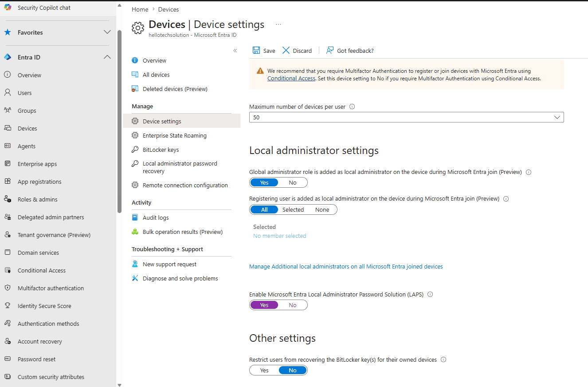
Task: Choose Selected for registering user local admin
Action: click(x=293, y=209)
